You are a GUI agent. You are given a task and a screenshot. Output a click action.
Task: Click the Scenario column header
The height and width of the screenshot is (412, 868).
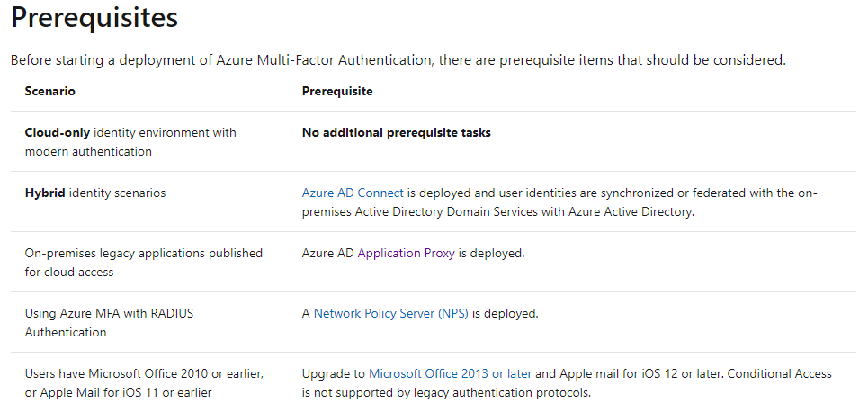tap(49, 91)
